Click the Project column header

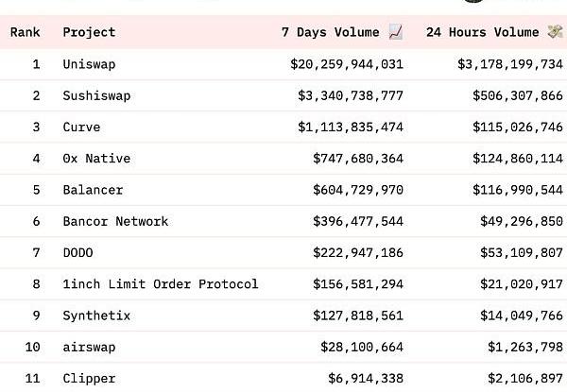tap(89, 32)
